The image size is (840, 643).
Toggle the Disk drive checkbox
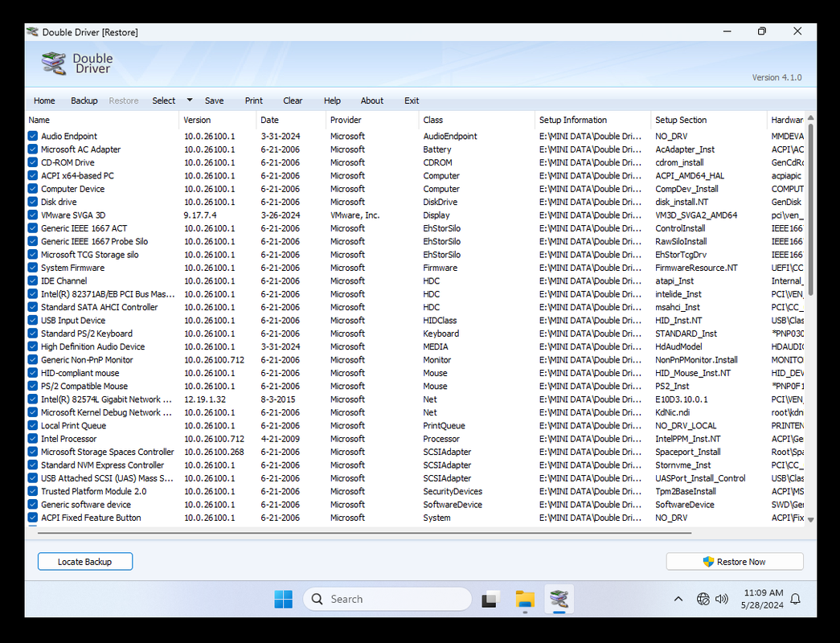coord(33,202)
